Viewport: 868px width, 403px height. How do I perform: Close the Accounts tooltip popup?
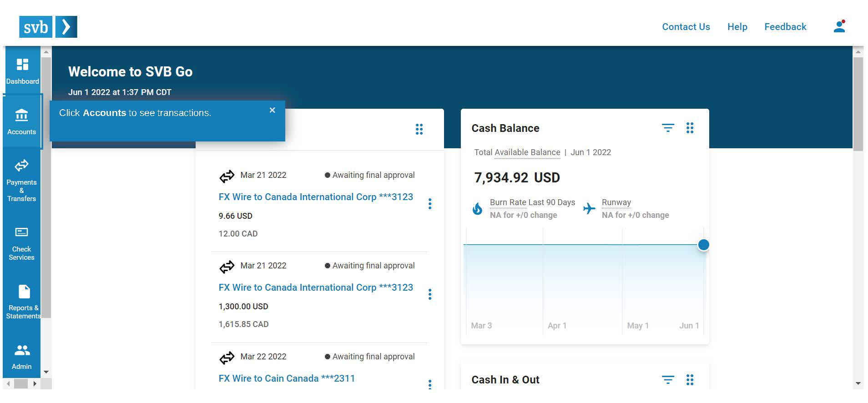coord(272,110)
